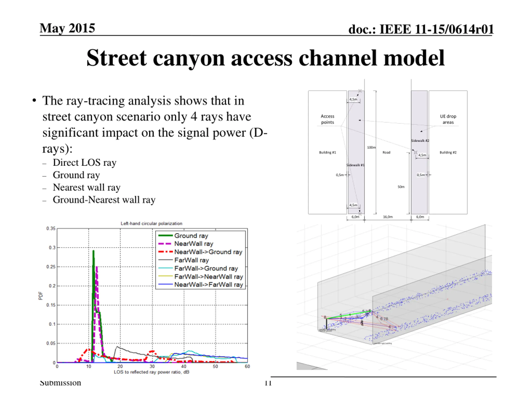The image size is (532, 399).
Task: Click the Access points label in the diagram
Action: coord(327,119)
